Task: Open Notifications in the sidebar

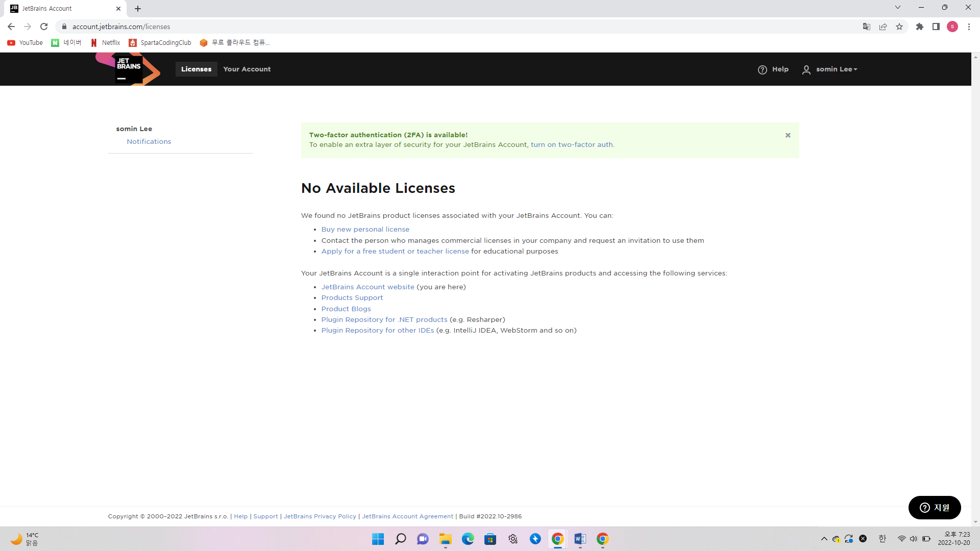Action: 149,142
